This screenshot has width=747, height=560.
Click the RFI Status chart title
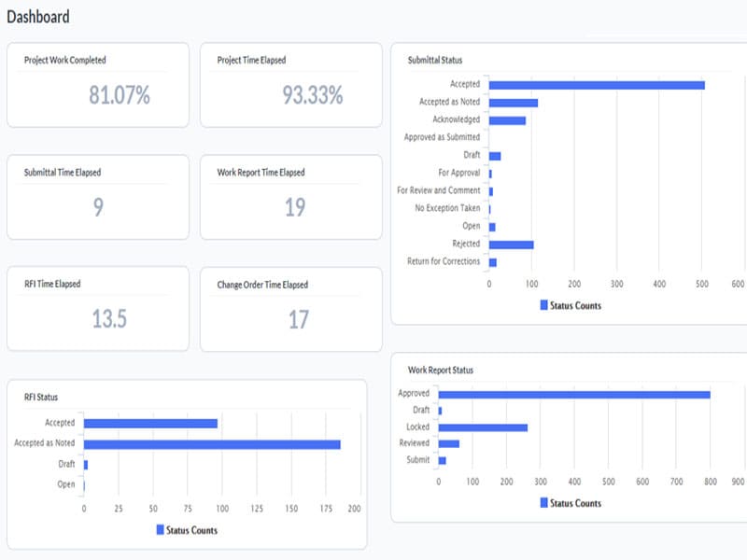coord(41,398)
